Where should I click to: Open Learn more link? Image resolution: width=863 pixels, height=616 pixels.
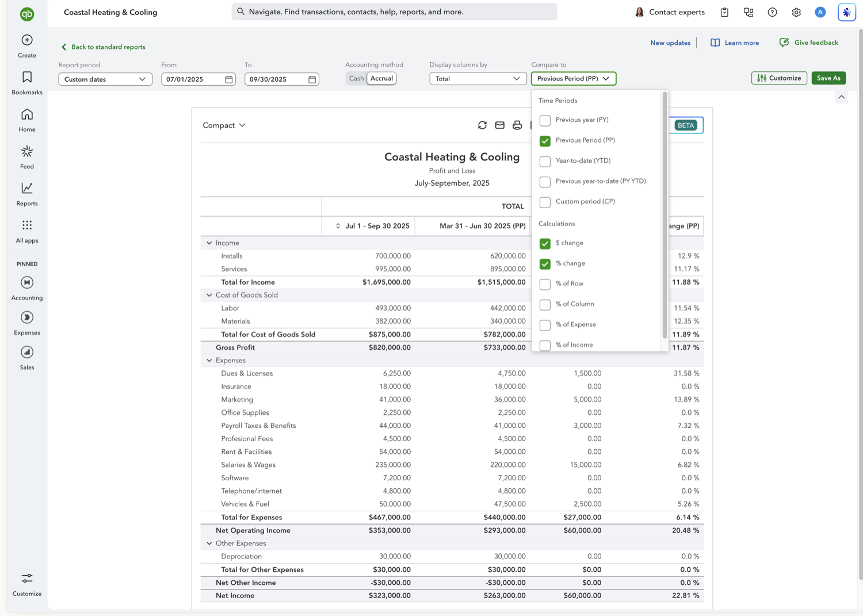coord(735,43)
